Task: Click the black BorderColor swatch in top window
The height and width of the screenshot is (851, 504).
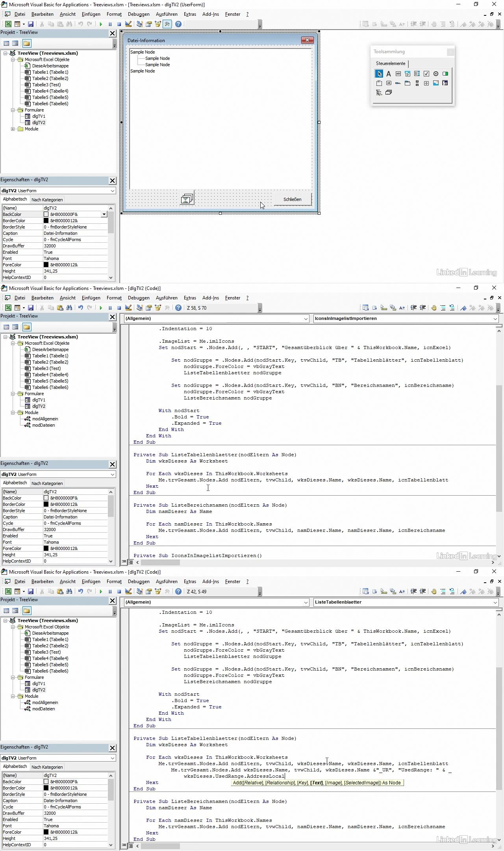Action: (x=46, y=221)
